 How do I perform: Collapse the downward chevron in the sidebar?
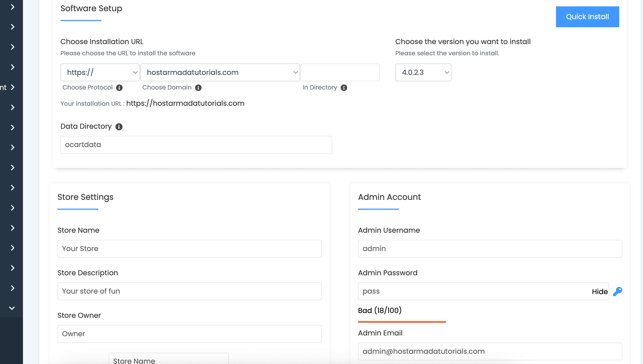tap(12, 308)
